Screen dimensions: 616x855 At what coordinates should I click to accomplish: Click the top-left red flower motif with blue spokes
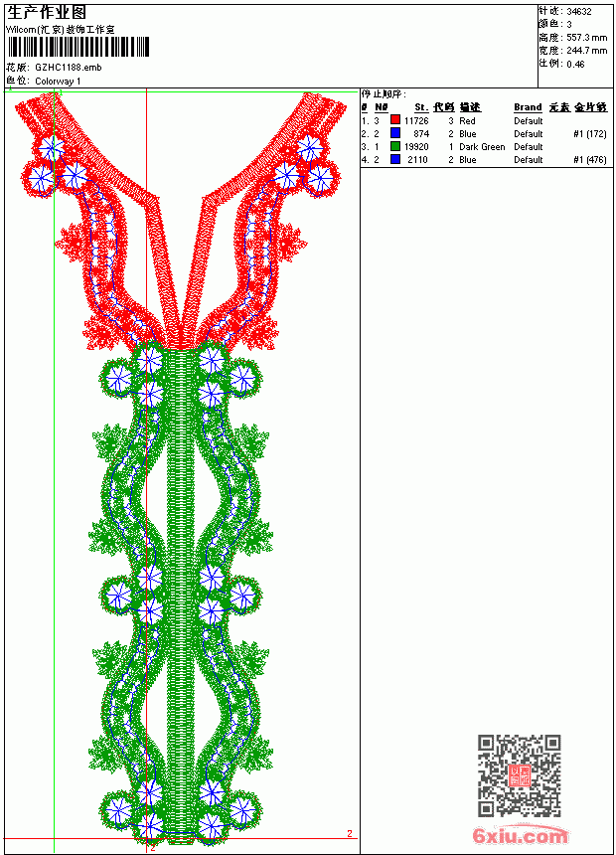(x=52, y=148)
